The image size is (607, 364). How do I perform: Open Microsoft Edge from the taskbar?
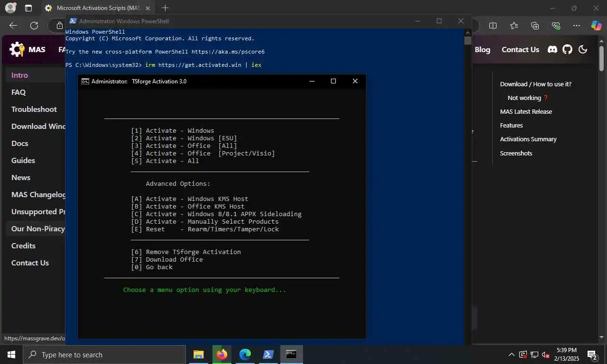click(245, 355)
